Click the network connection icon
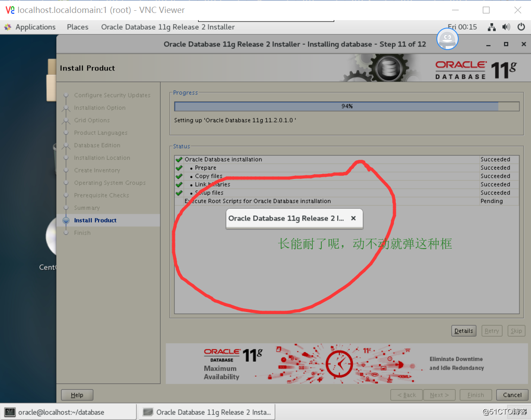531x420 pixels. coord(491,27)
